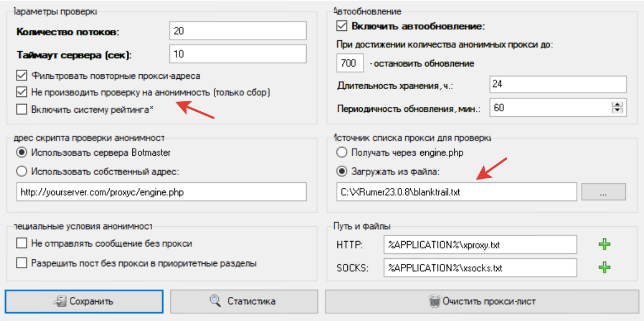Click the custom address field with yourserver.com URL
644x321 pixels.
(x=162, y=192)
